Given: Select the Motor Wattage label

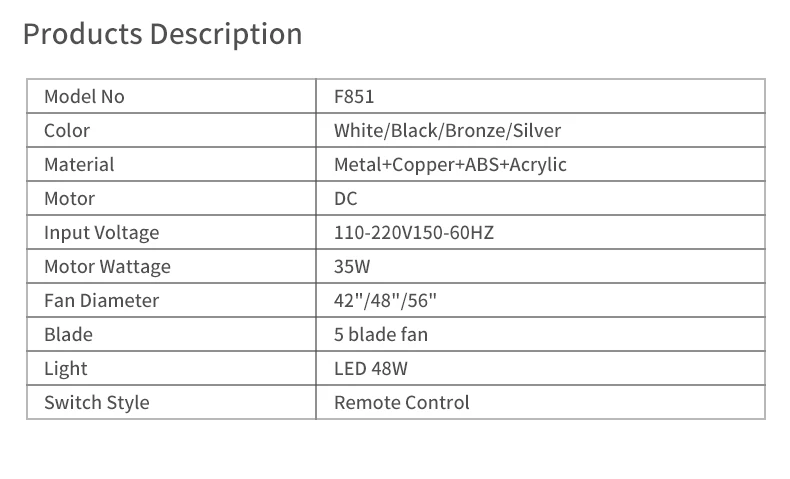Looking at the screenshot, I should tap(107, 267).
